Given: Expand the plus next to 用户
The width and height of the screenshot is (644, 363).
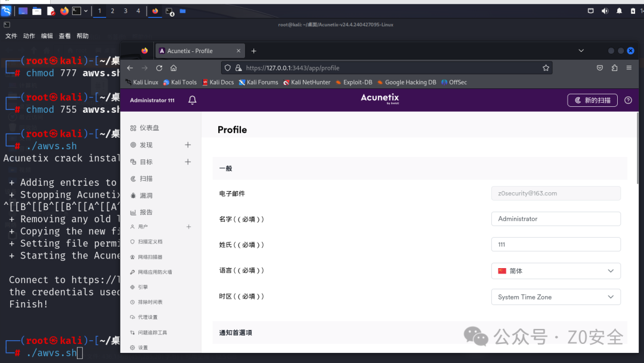Looking at the screenshot, I should click(188, 226).
